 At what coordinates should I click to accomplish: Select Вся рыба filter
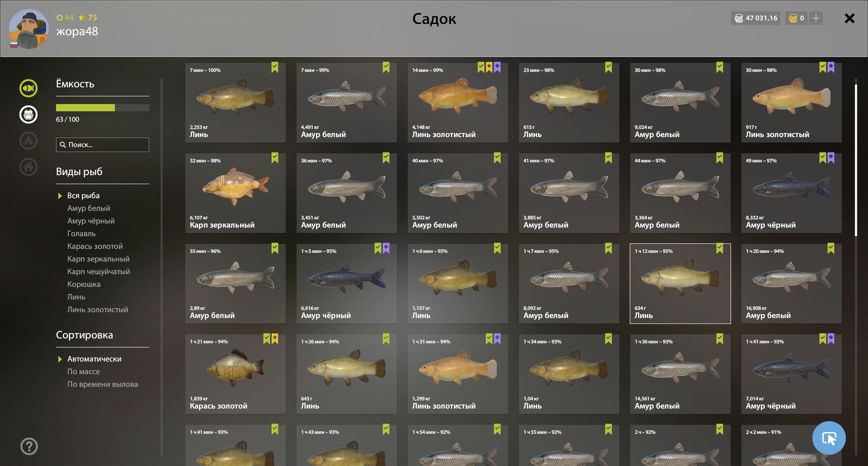point(83,195)
